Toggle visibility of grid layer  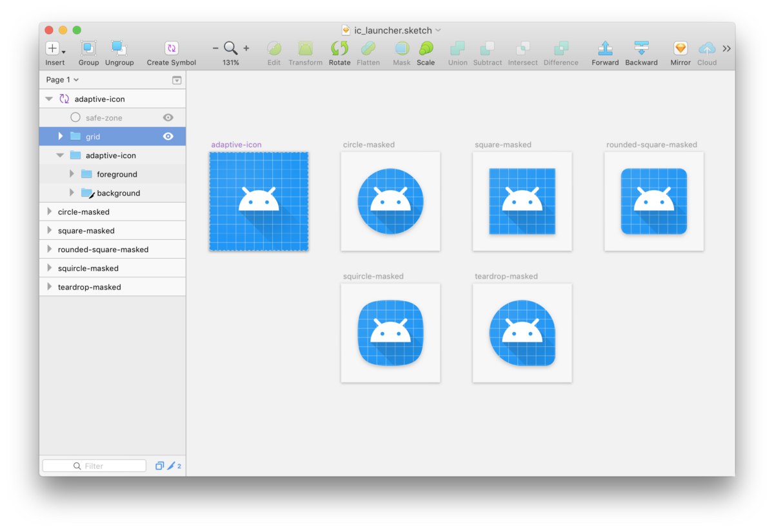click(168, 136)
